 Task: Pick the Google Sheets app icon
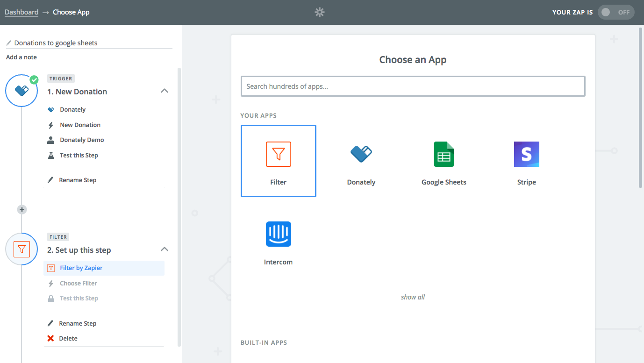coord(444,154)
